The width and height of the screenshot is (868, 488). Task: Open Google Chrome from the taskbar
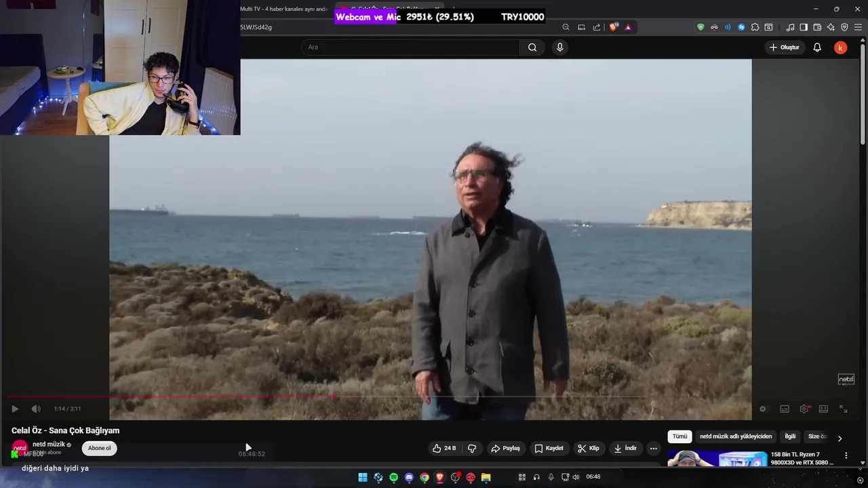point(425,477)
